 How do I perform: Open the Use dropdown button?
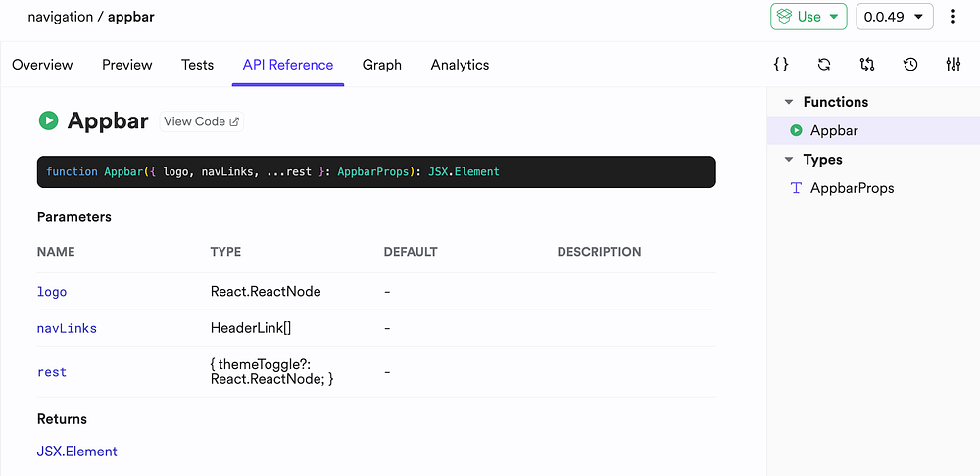click(x=808, y=17)
